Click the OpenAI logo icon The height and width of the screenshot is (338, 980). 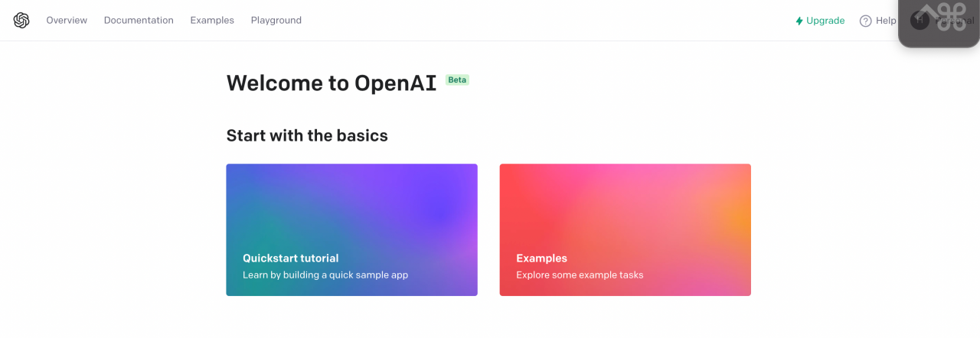[x=21, y=21]
